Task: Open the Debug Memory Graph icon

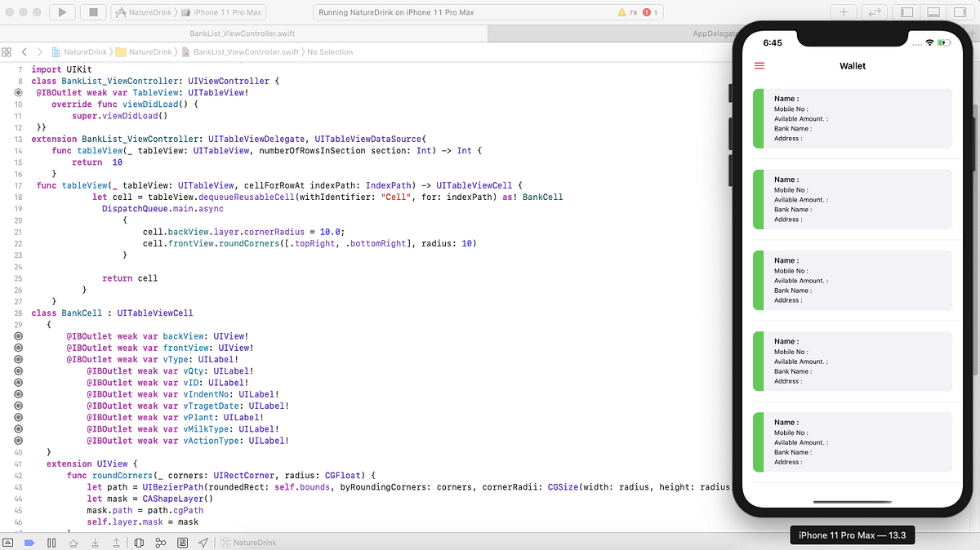Action: click(x=161, y=541)
